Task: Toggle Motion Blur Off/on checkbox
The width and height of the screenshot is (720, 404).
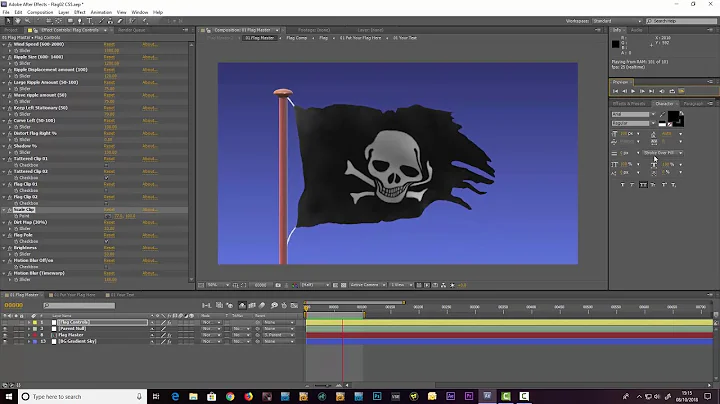Action: [x=107, y=267]
